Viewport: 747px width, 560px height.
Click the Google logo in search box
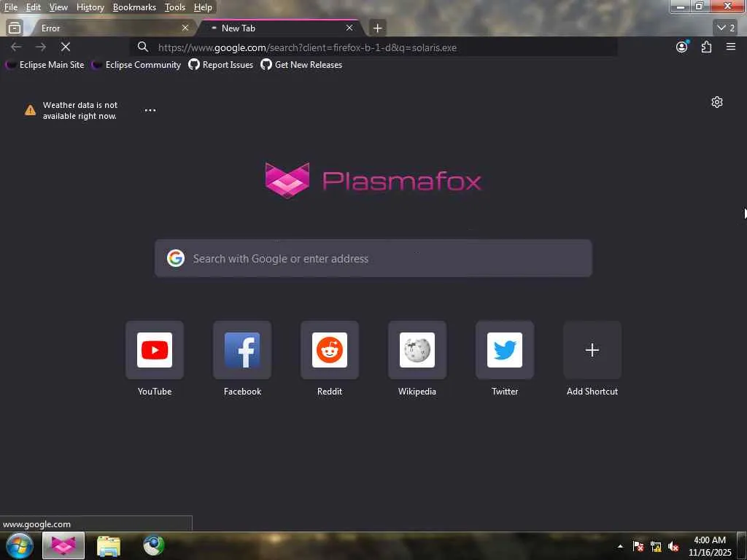coord(175,258)
